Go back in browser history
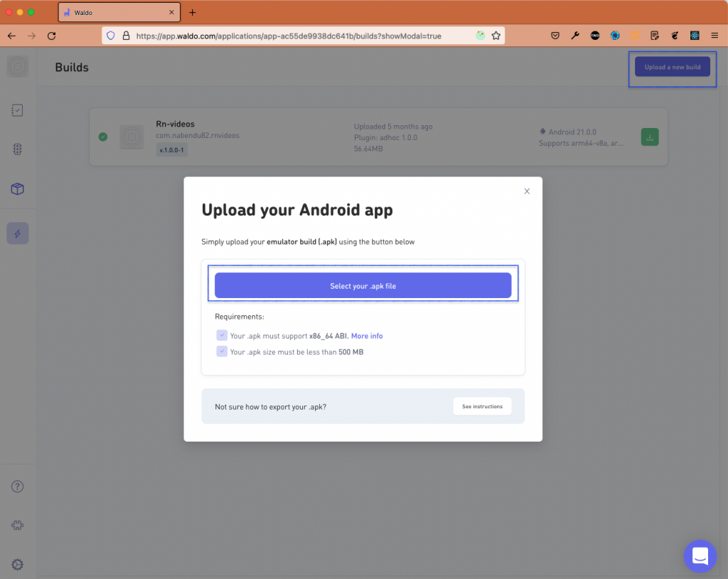 11,36
